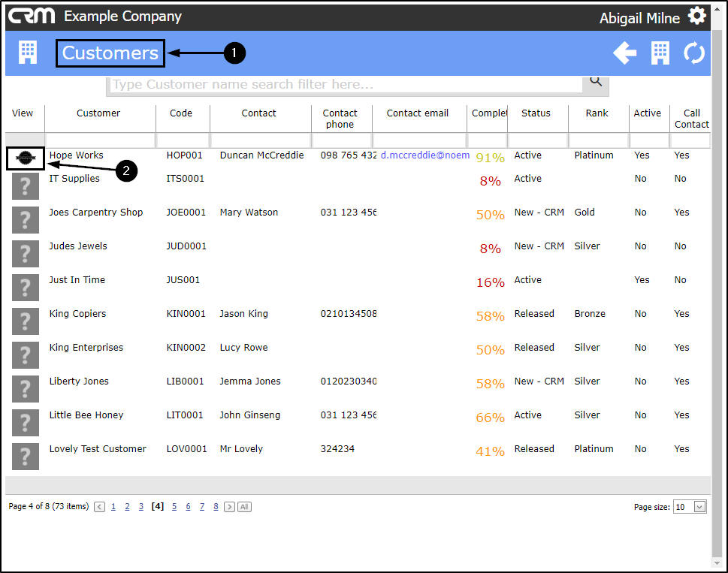Screen dimensions: 728x573
Task: Click the previous page arrow button
Action: pyautogui.click(x=99, y=507)
